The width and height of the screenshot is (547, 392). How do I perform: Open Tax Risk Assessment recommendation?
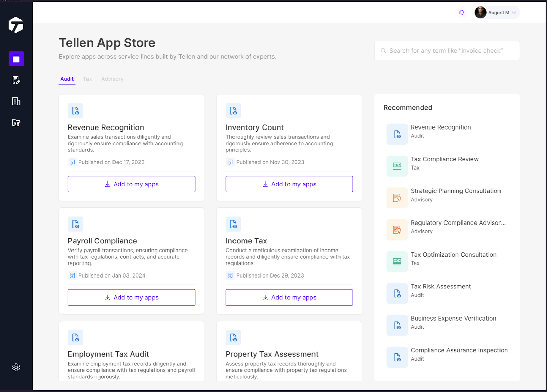(x=441, y=286)
